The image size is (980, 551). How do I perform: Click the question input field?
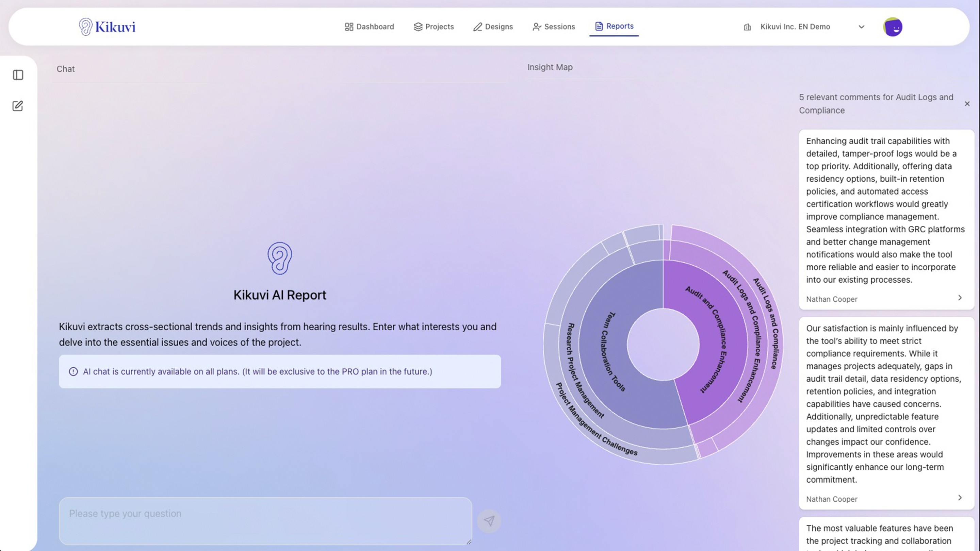265,521
